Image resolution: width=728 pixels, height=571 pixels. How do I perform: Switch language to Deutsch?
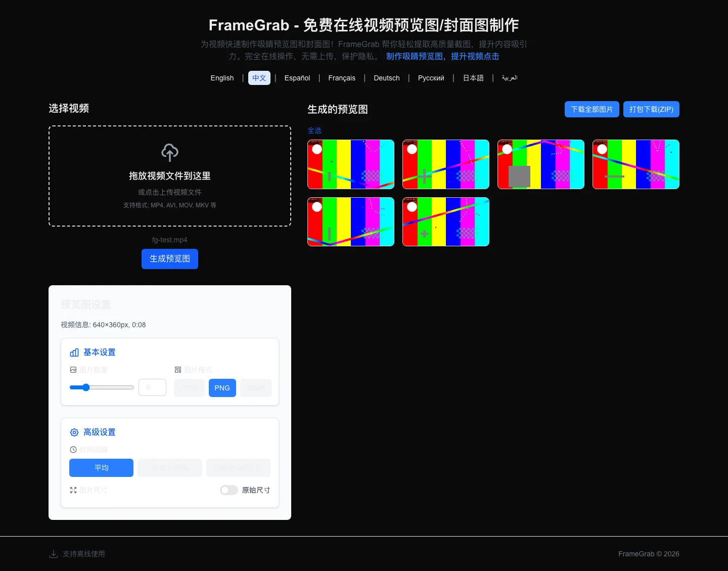point(387,78)
